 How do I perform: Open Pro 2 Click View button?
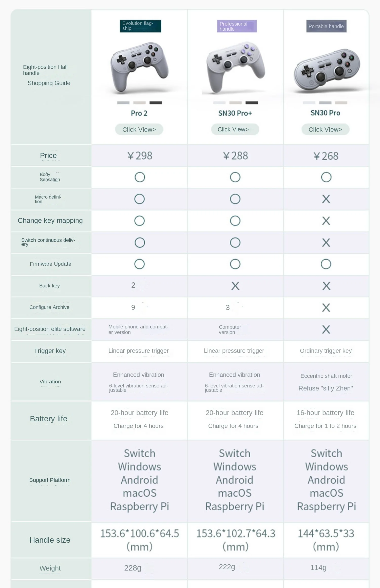[139, 129]
